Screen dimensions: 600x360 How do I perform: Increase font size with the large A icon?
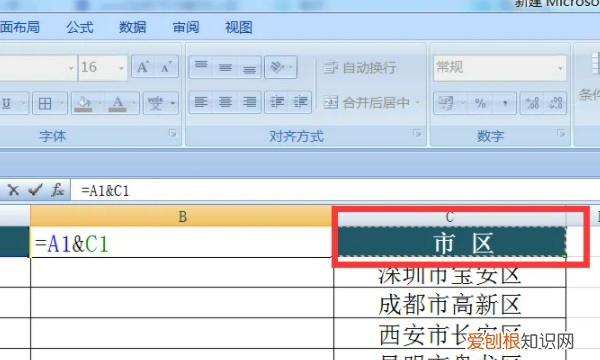pyautogui.click(x=143, y=67)
